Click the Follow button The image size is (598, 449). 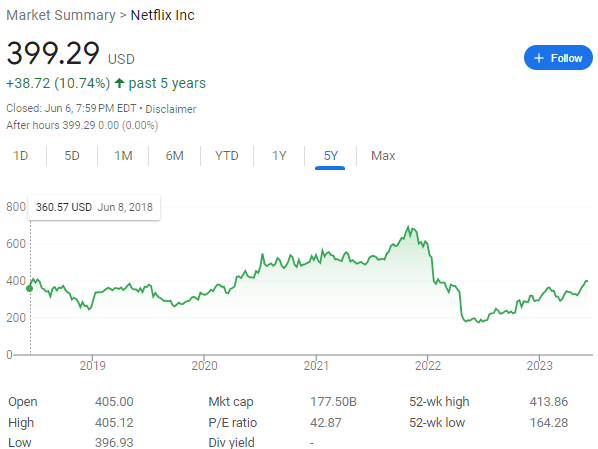pos(558,58)
